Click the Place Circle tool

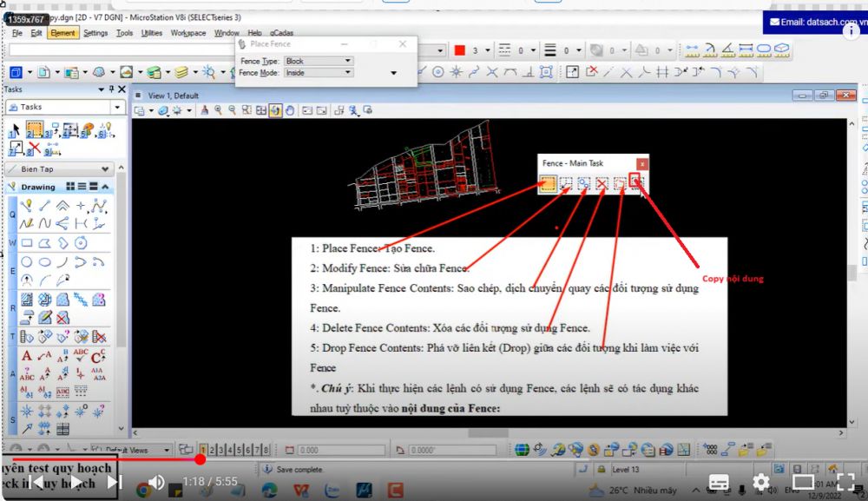pos(27,261)
